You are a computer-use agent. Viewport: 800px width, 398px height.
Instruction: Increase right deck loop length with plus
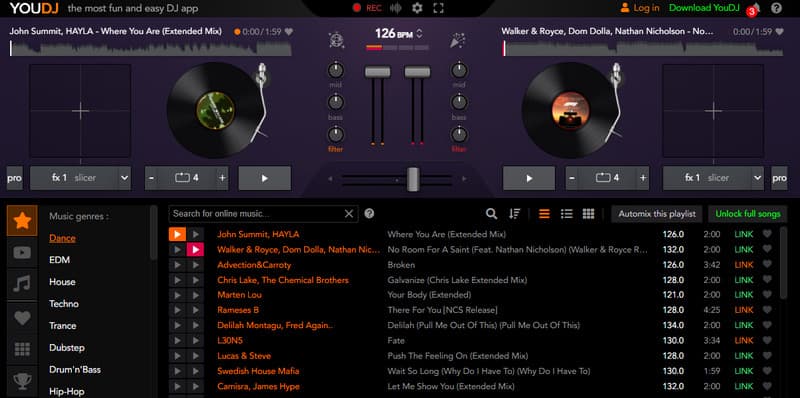pos(643,178)
